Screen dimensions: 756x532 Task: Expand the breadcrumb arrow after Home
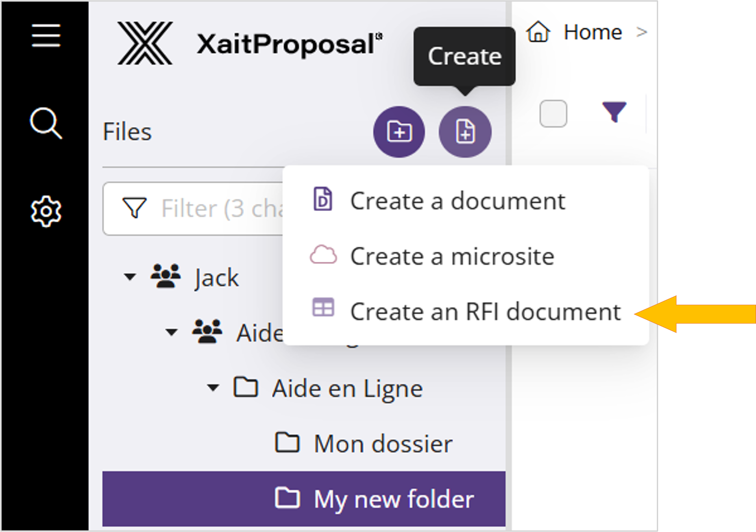click(642, 32)
